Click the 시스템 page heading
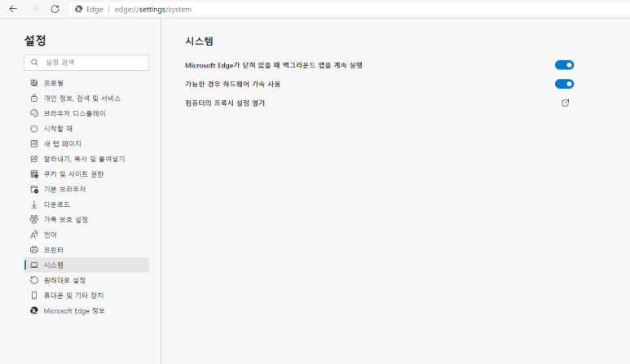This screenshot has width=630, height=364. click(x=200, y=41)
